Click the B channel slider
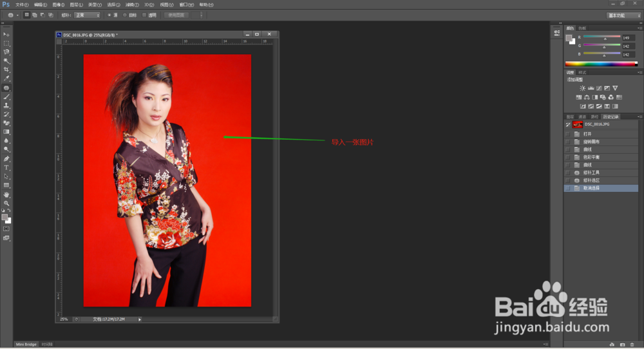The image size is (644, 349). point(601,54)
